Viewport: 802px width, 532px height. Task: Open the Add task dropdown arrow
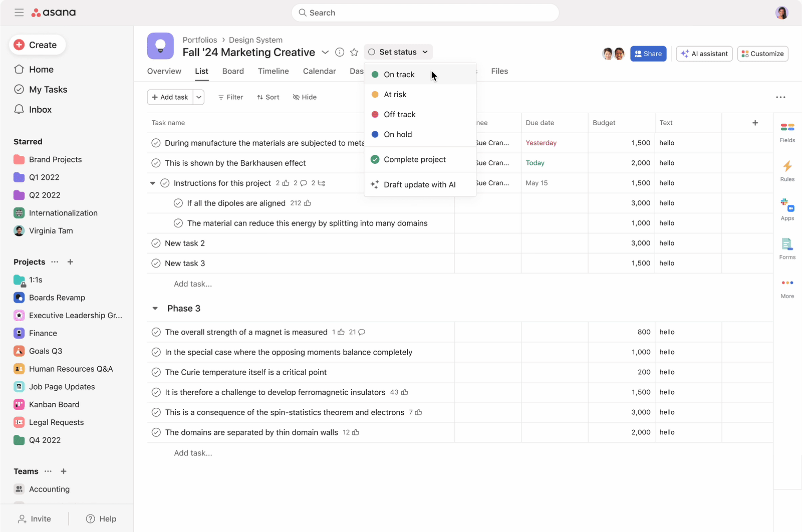pyautogui.click(x=199, y=97)
